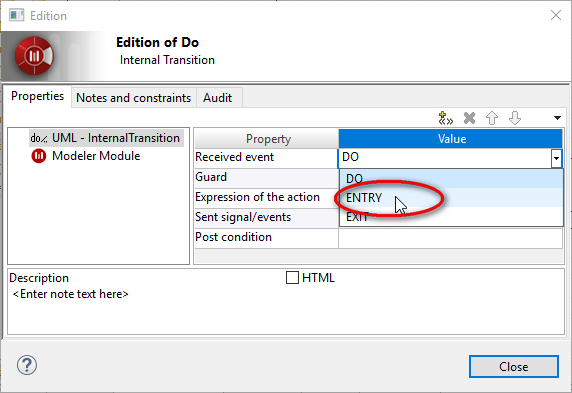Screen dimensions: 572x393
Task: Click the help question mark icon
Action: 27,365
